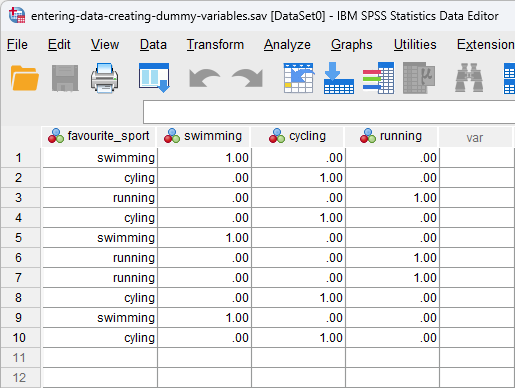Click the Print icon
The width and height of the screenshot is (515, 388).
tap(105, 78)
